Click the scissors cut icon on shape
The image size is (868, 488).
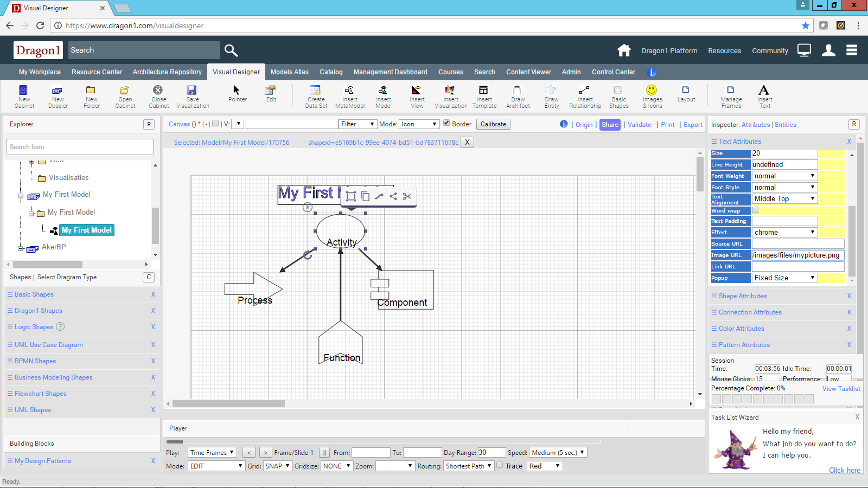pos(407,196)
